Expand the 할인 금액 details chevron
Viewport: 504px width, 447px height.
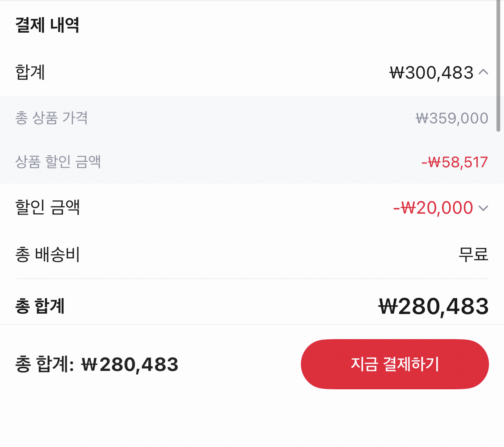click(x=483, y=208)
